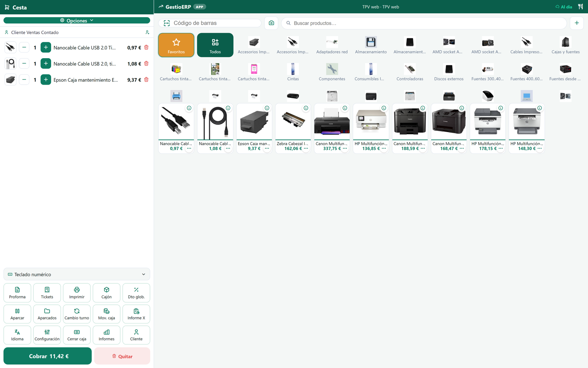Screen dimensions: 588x368
Task: Open more options for Nanocable 0,97 € product
Action: pos(189,148)
